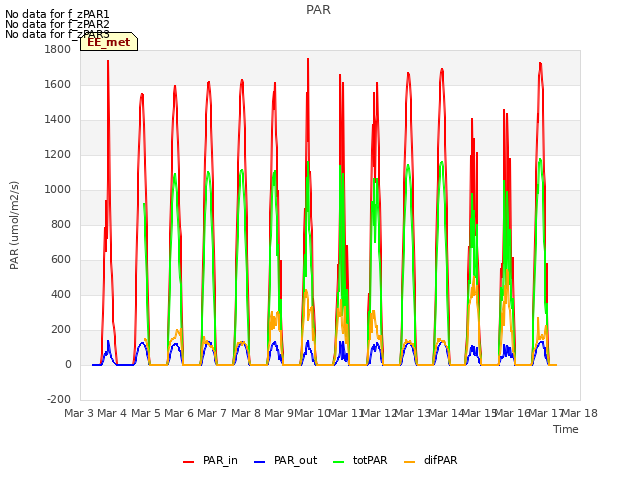Click the PAR_in legend label
640x480 pixels.
click(x=220, y=460)
